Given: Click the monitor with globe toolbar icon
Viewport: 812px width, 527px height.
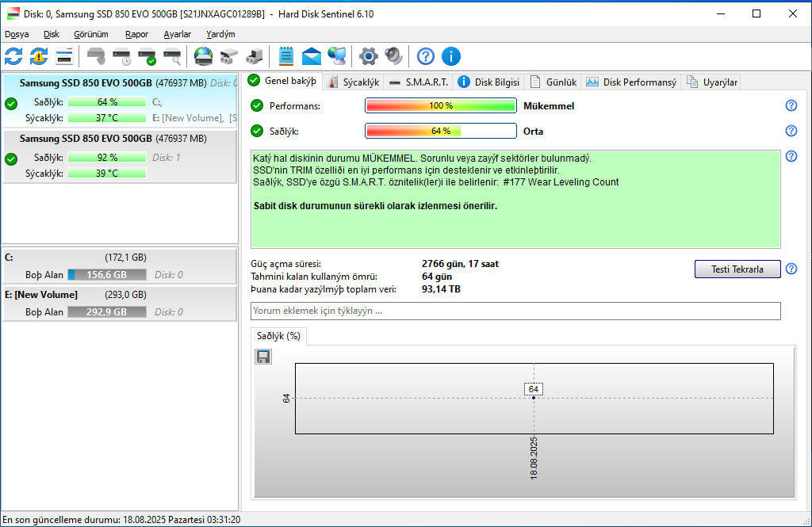Looking at the screenshot, I should tap(337, 56).
